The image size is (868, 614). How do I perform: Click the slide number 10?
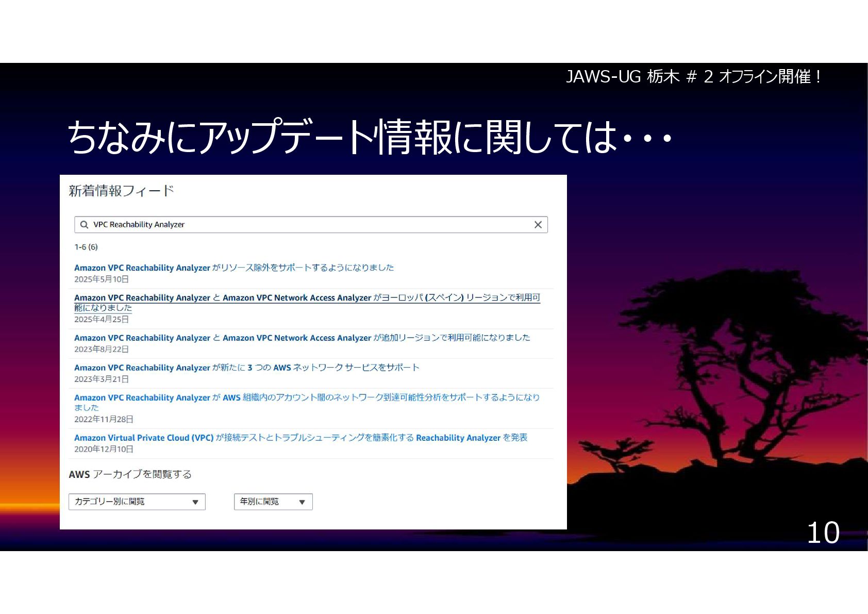823,533
